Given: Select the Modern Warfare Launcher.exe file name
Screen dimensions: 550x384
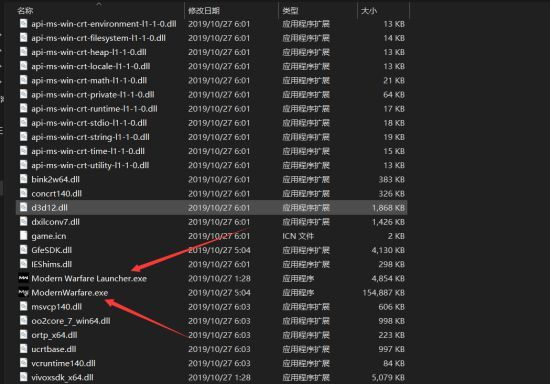Looking at the screenshot, I should tap(89, 278).
